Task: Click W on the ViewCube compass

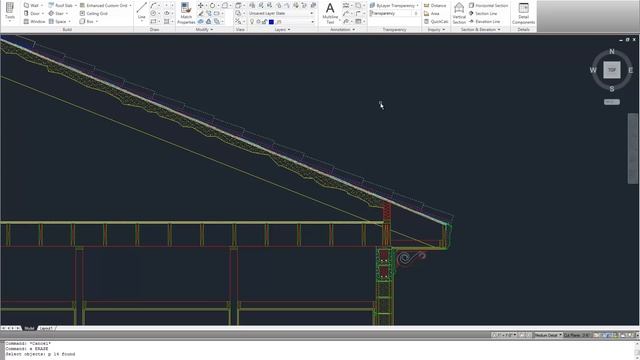Action: [x=593, y=70]
